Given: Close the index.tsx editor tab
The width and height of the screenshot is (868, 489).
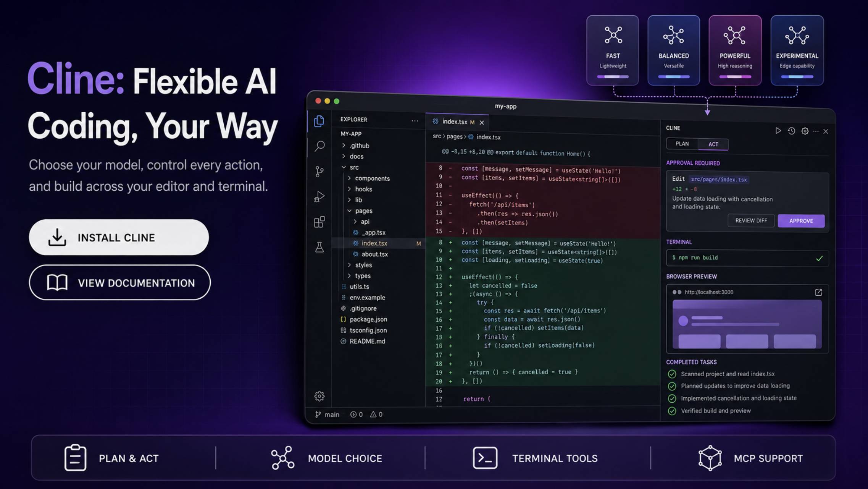Looking at the screenshot, I should pos(482,123).
